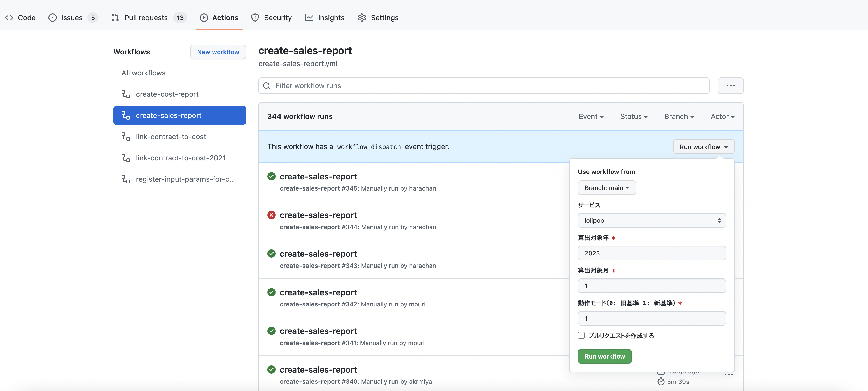868x391 pixels.
Task: Click the search magnifier icon in the filter box
Action: 267,86
